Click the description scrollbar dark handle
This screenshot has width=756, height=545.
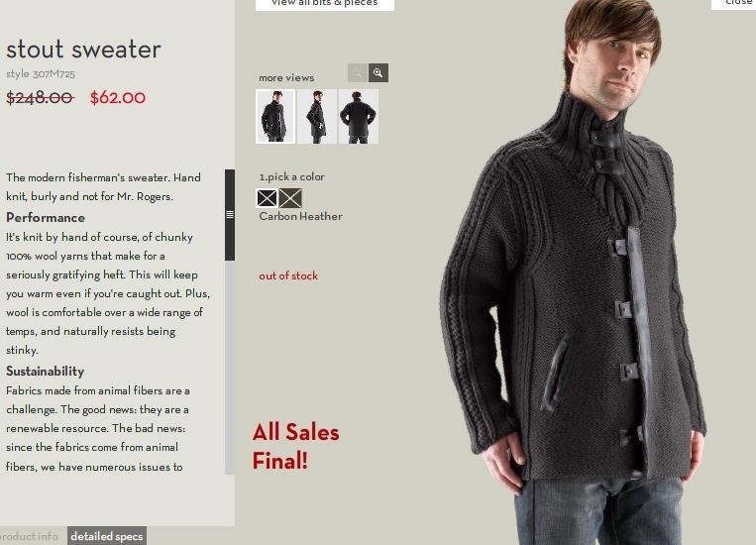click(x=230, y=215)
